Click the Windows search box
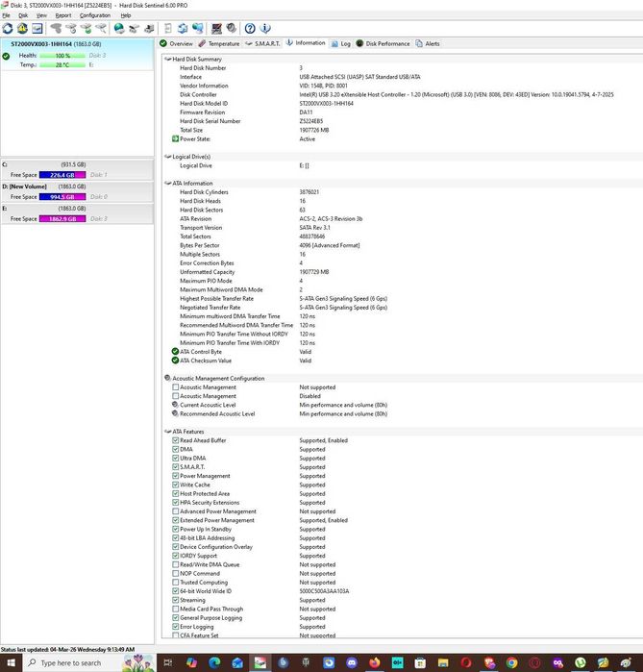The image size is (643, 672). 89,663
